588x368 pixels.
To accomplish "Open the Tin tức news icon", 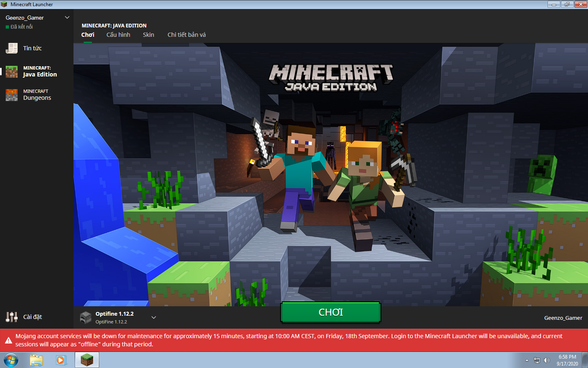I will pos(12,48).
